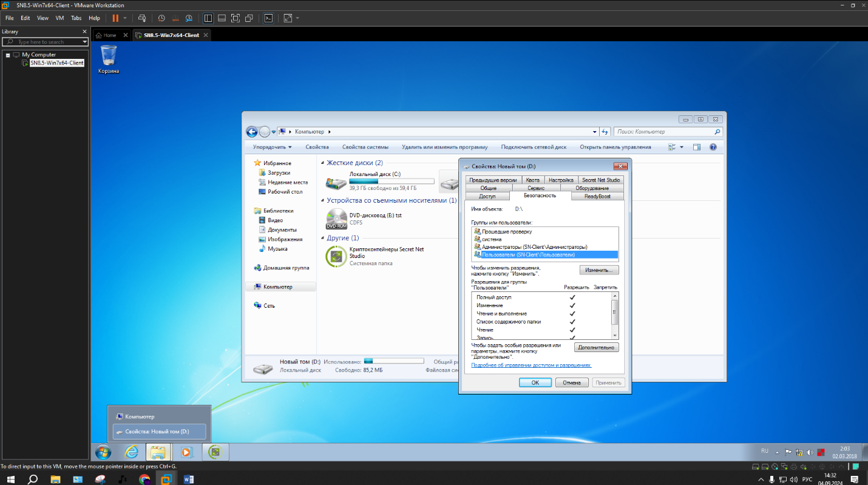
Task: Take a snapshot using the clock icon
Action: tap(161, 18)
